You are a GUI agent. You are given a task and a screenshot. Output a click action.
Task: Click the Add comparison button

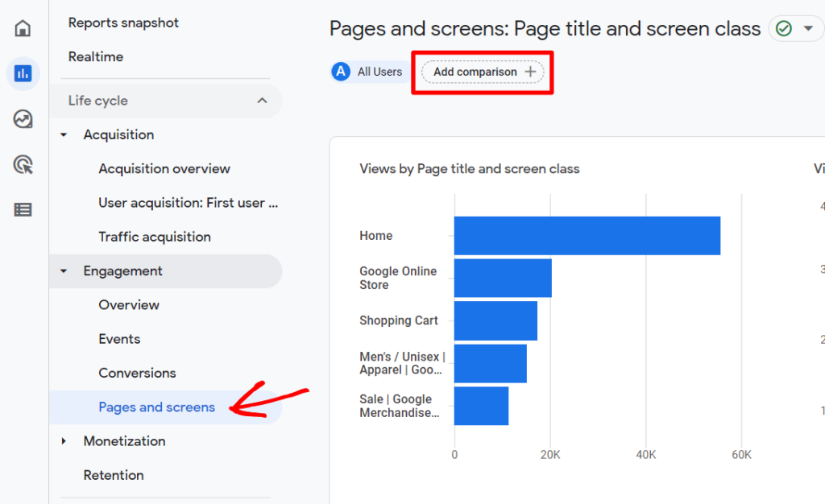pyautogui.click(x=482, y=72)
